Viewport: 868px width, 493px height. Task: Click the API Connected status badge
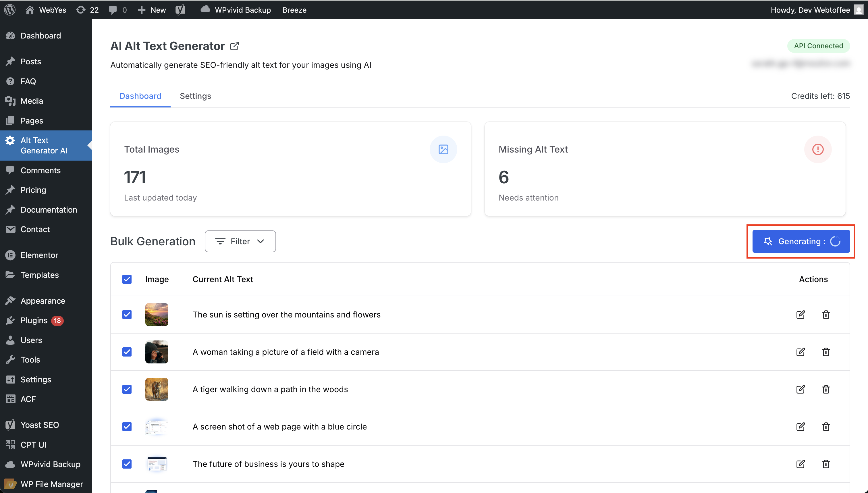818,46
